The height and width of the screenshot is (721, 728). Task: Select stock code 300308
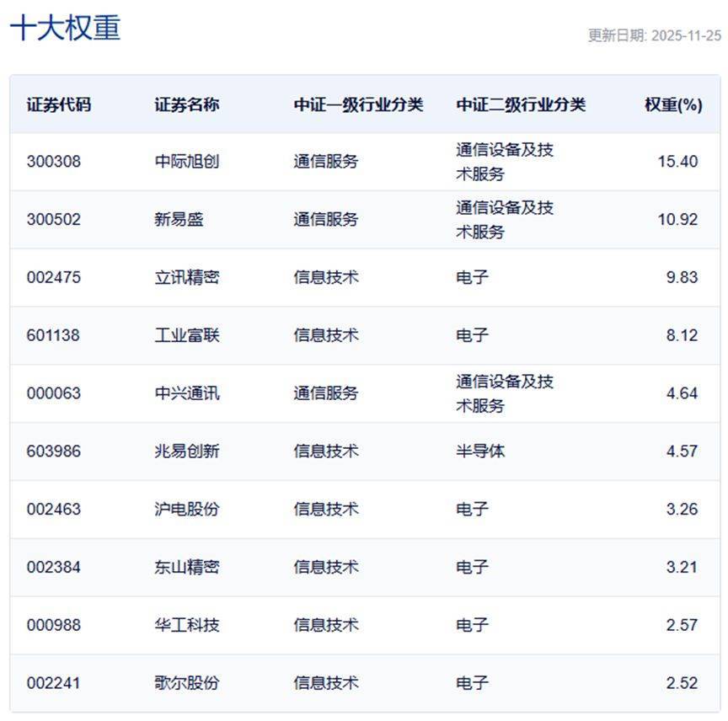tap(54, 162)
